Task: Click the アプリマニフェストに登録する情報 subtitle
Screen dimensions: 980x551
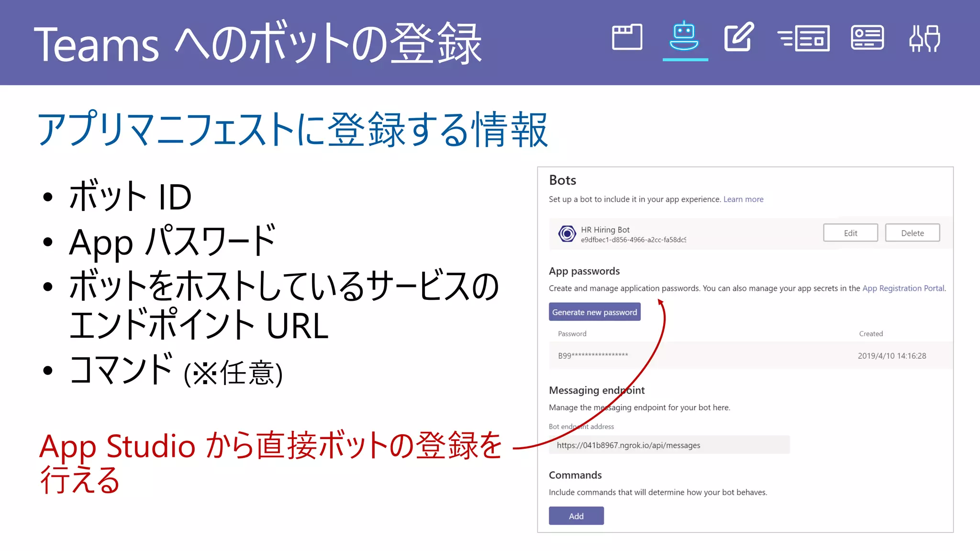Action: click(x=292, y=129)
